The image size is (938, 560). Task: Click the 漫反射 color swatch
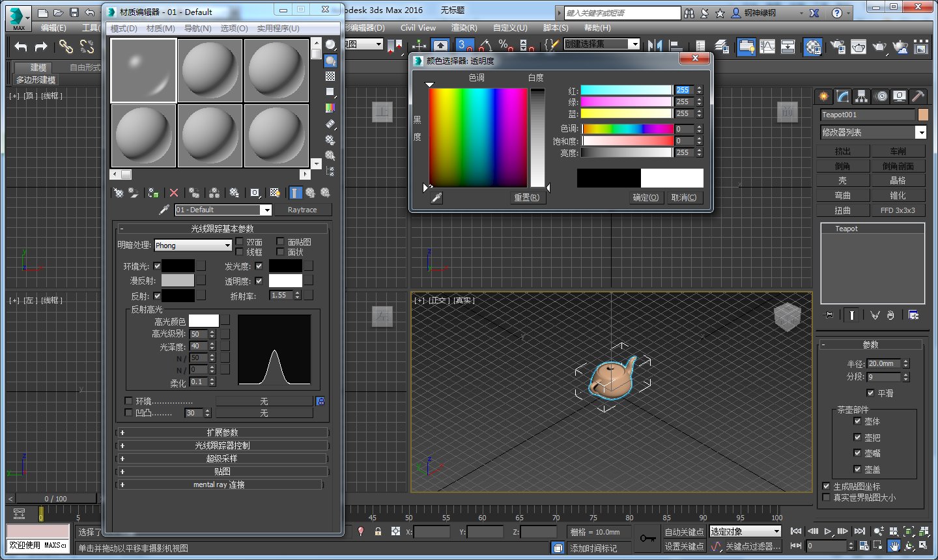pos(178,281)
